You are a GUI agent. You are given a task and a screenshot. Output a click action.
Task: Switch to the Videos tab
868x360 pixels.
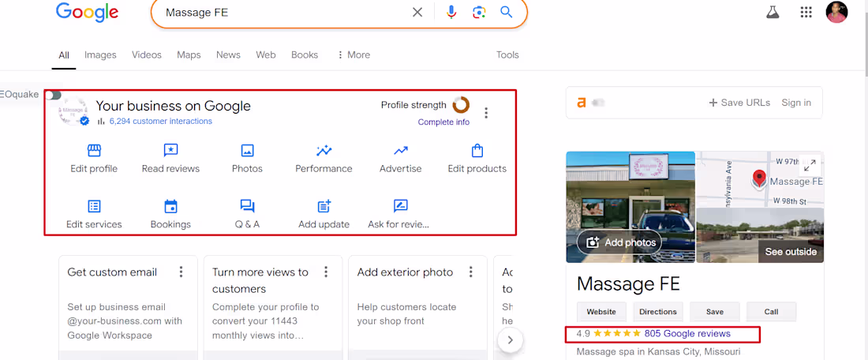tap(147, 54)
